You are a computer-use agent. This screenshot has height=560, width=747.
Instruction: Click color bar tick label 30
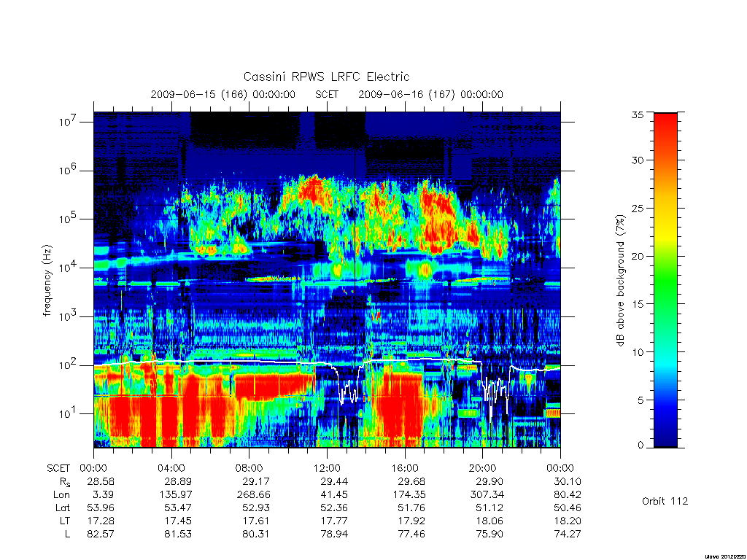coord(638,160)
